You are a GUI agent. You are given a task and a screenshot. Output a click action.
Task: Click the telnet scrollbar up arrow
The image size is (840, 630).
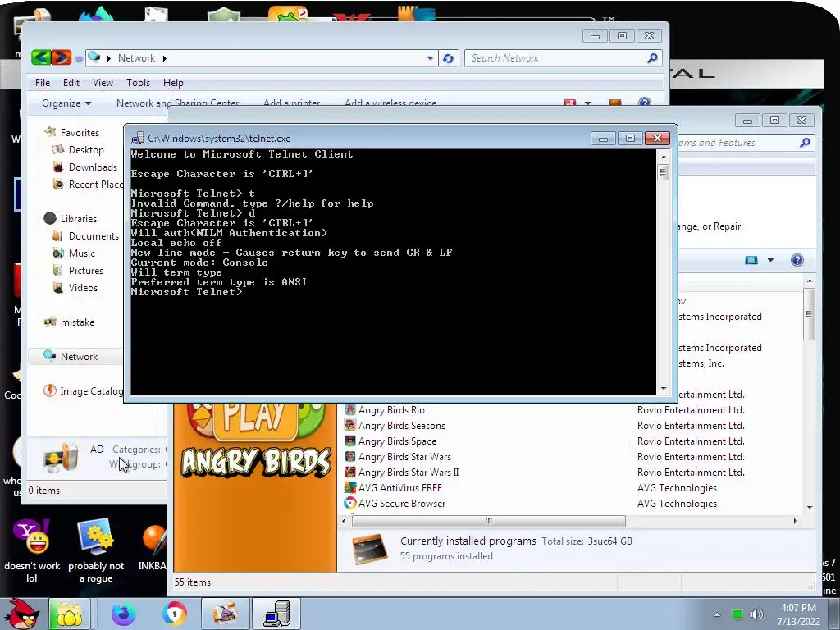pos(663,157)
